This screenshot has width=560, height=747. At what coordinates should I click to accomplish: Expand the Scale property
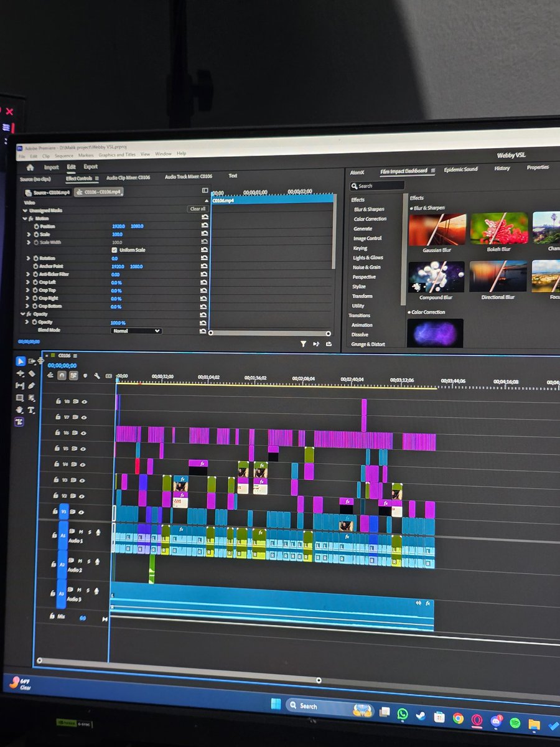tap(29, 235)
